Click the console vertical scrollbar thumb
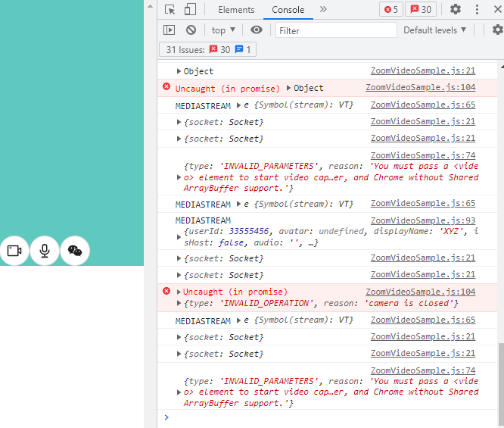504x428 pixels. 501,385
